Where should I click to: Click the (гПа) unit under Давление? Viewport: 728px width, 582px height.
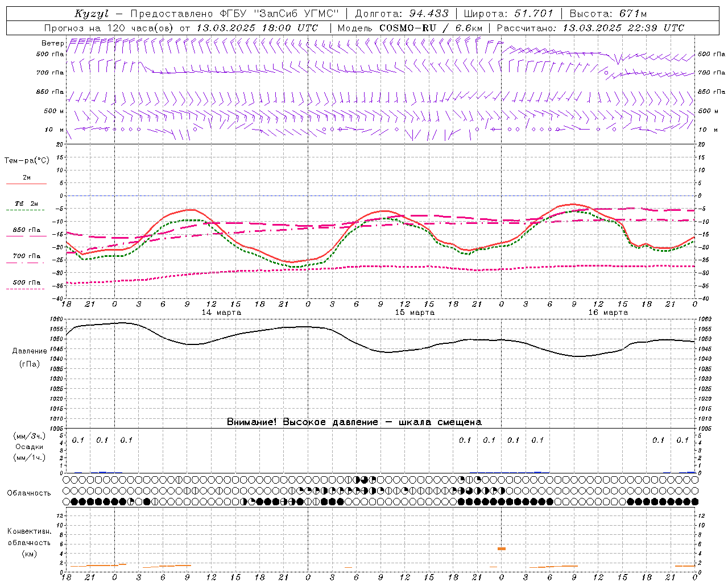(30, 364)
